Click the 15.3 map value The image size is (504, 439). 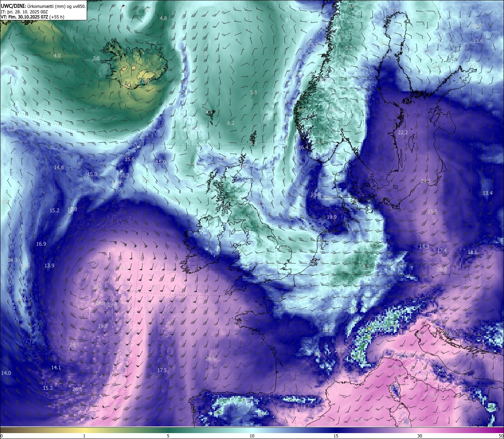click(48, 388)
